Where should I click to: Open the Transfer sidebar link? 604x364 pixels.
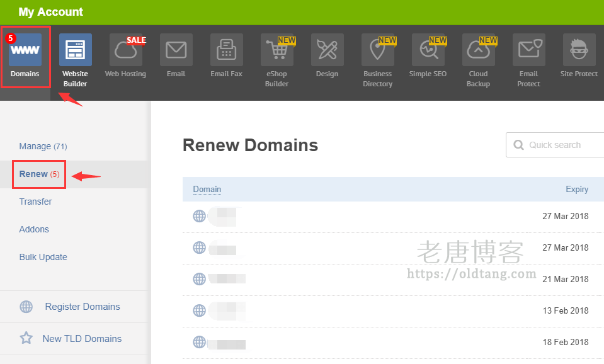[35, 202]
